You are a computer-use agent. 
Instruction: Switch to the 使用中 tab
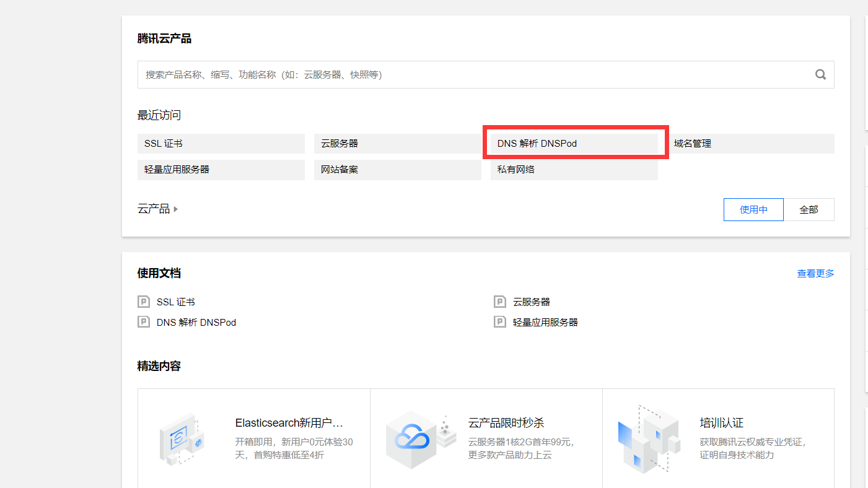point(753,209)
